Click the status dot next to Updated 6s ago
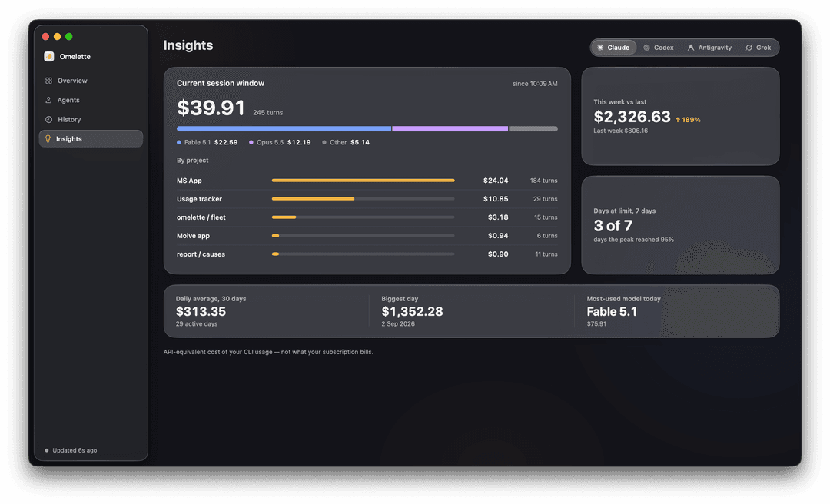Image resolution: width=830 pixels, height=504 pixels. (47, 450)
